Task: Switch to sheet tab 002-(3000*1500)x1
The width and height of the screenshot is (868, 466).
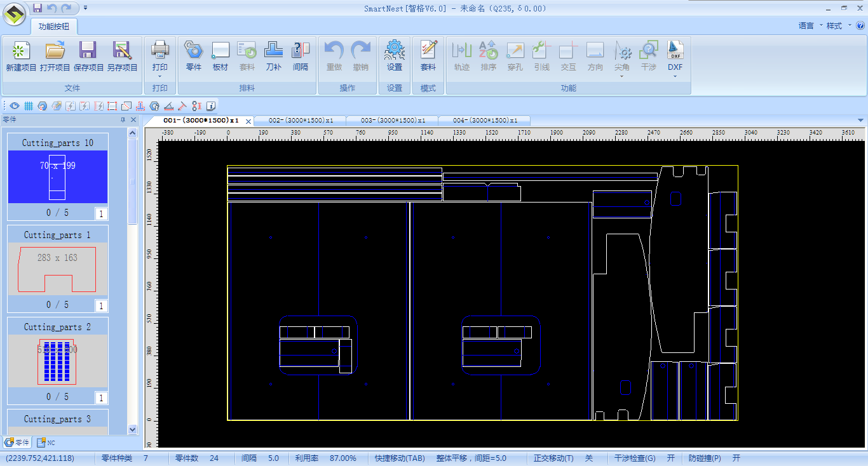Action: pyautogui.click(x=301, y=120)
